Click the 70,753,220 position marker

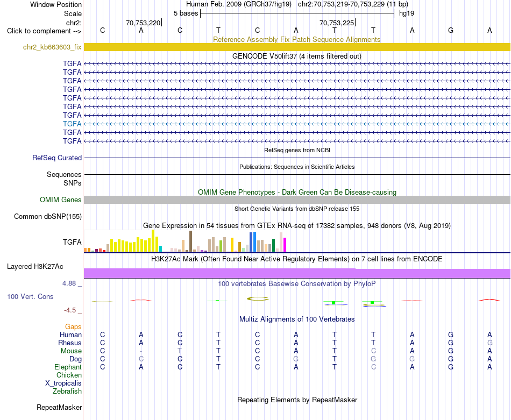[144, 23]
